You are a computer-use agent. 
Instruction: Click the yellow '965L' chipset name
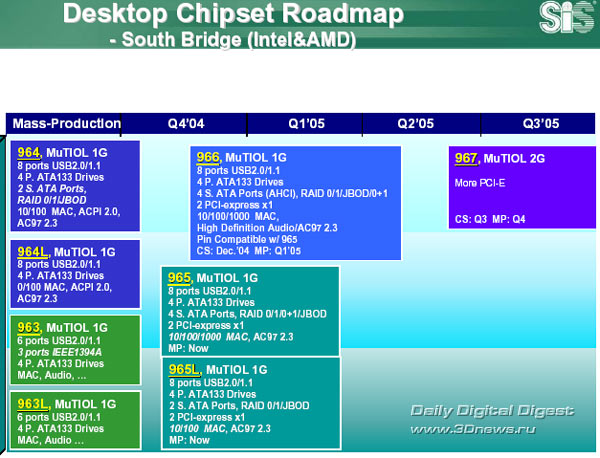tap(184, 370)
